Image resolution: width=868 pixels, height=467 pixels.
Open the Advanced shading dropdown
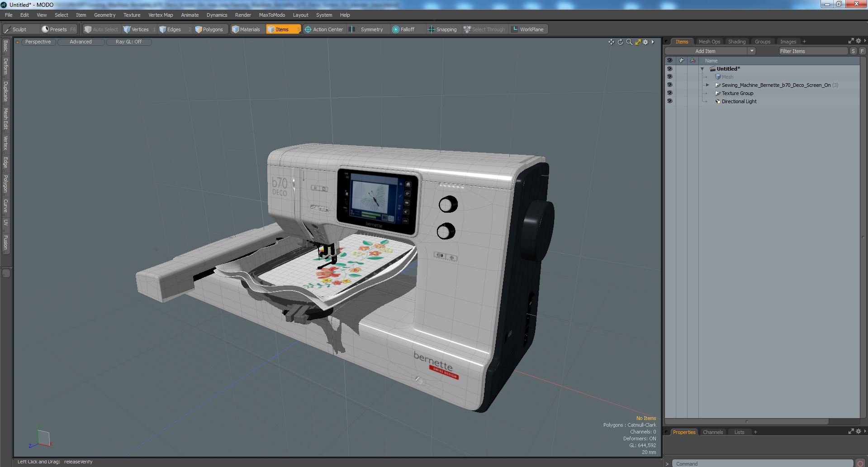click(x=81, y=42)
